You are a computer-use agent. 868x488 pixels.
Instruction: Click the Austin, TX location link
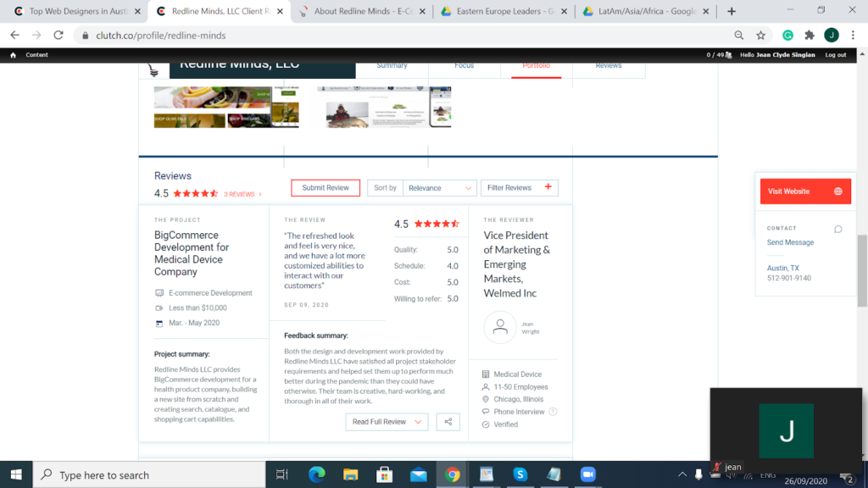(782, 268)
